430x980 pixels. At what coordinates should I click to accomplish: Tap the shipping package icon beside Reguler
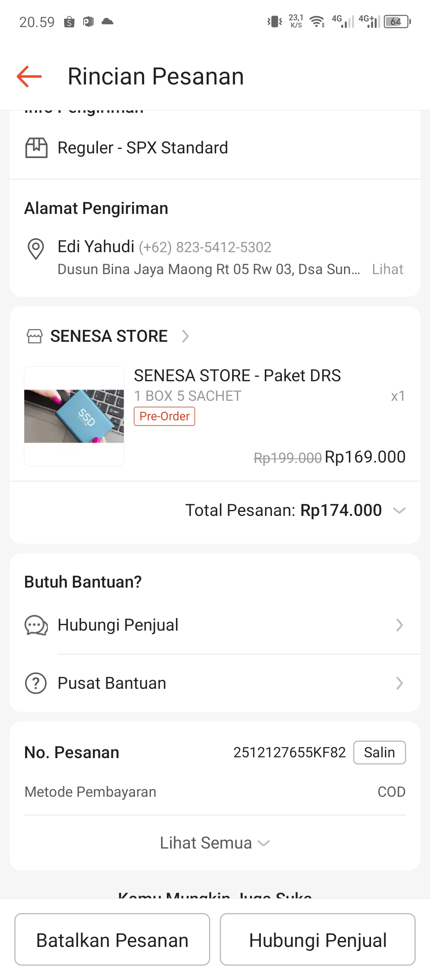point(36,148)
